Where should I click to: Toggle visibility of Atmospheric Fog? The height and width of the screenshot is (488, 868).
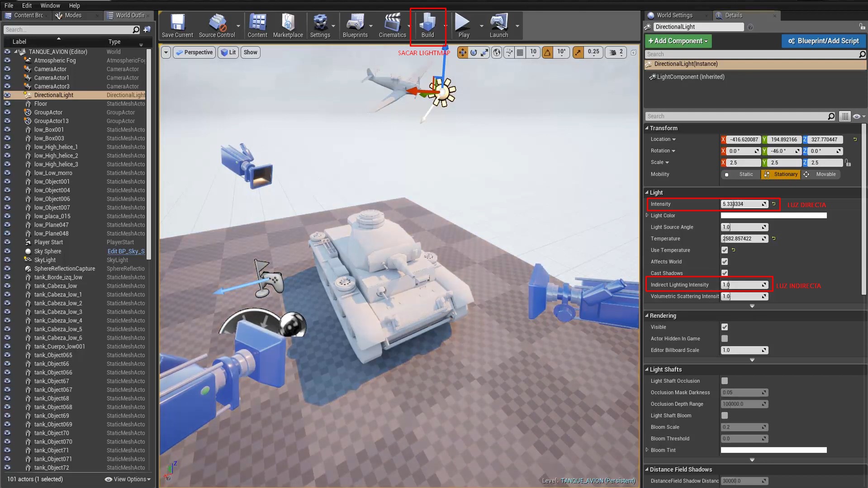coord(7,60)
